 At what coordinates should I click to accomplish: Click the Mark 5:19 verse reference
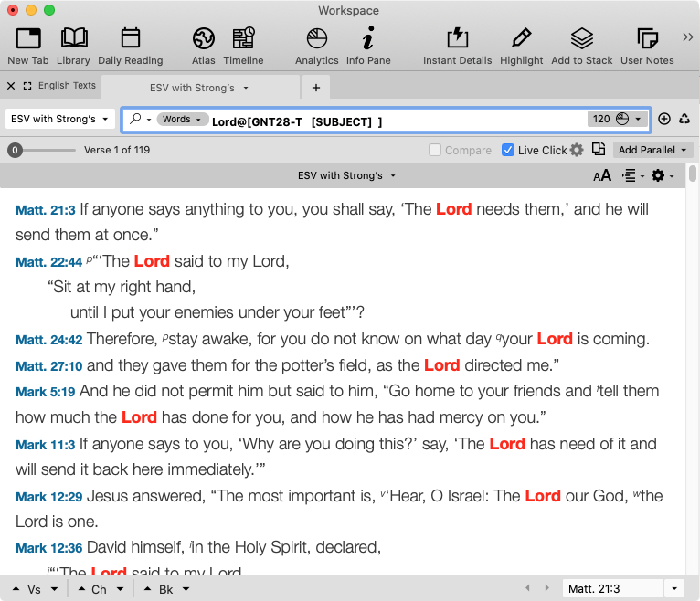46,392
